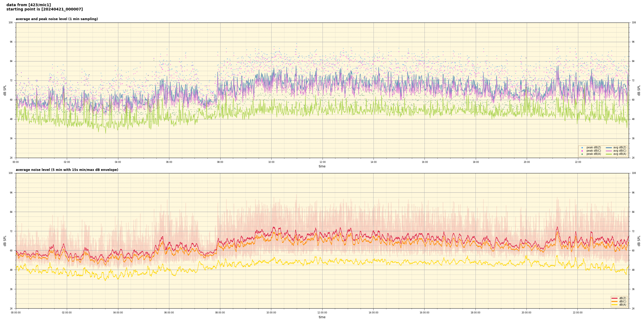
Task: Click the 'time' x-axis label under the bottom chart
Action: (322, 317)
